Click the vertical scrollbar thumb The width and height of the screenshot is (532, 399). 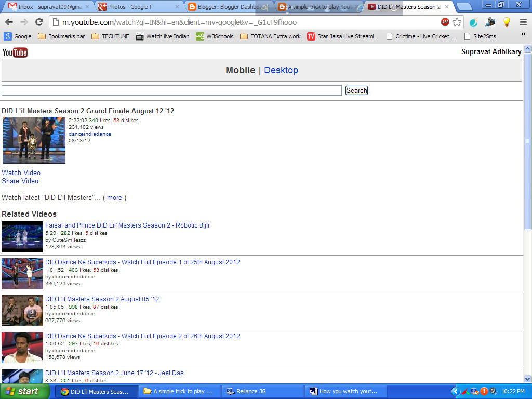click(x=528, y=141)
